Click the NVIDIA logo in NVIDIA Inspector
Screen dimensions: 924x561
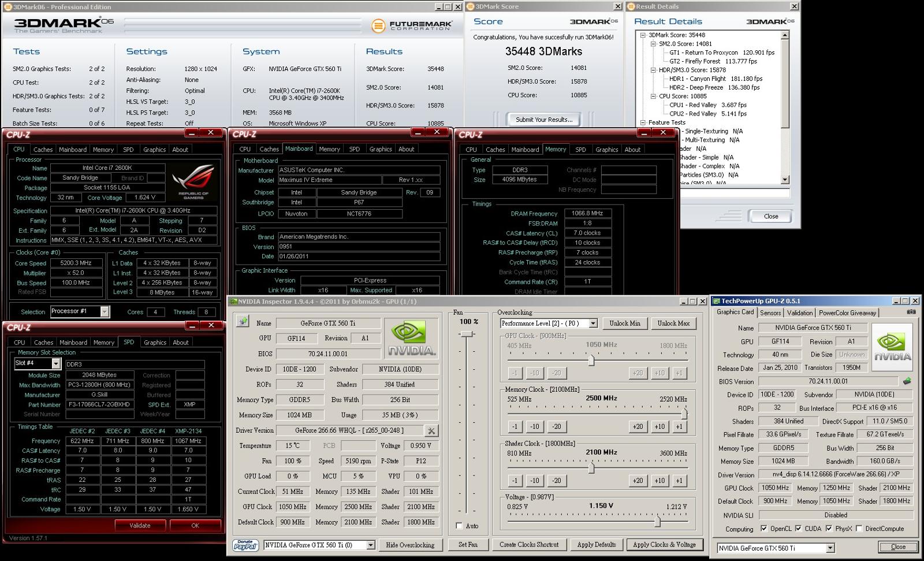pyautogui.click(x=411, y=338)
